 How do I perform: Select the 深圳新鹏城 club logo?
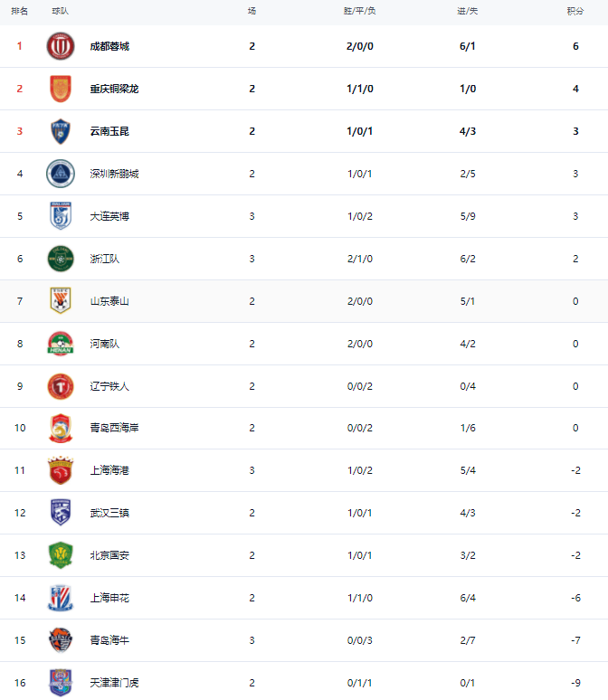pyautogui.click(x=61, y=174)
